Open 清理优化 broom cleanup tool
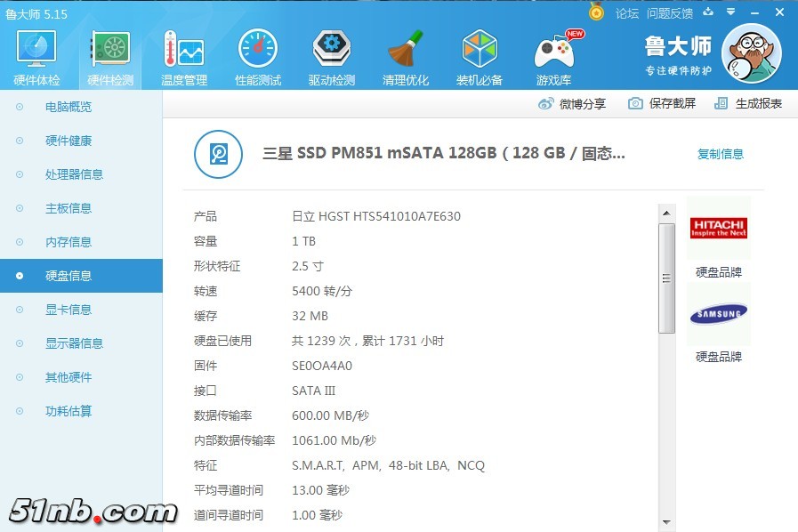Viewport: 798px width, 532px height. click(406, 58)
